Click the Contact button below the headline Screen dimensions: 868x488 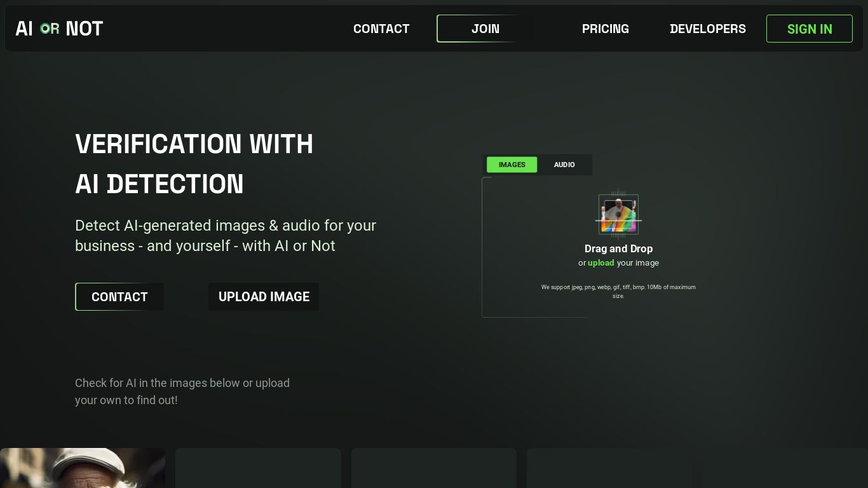(x=119, y=297)
